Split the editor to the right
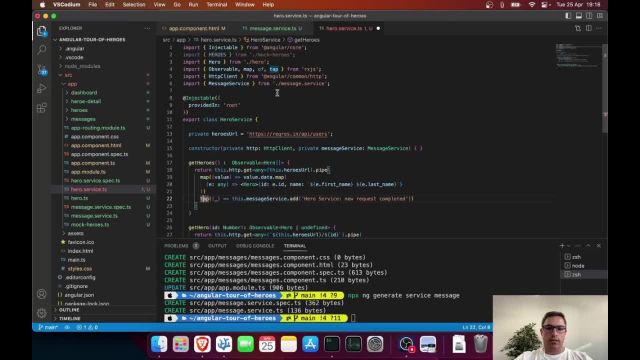This screenshot has height=360, width=640. tap(589, 28)
